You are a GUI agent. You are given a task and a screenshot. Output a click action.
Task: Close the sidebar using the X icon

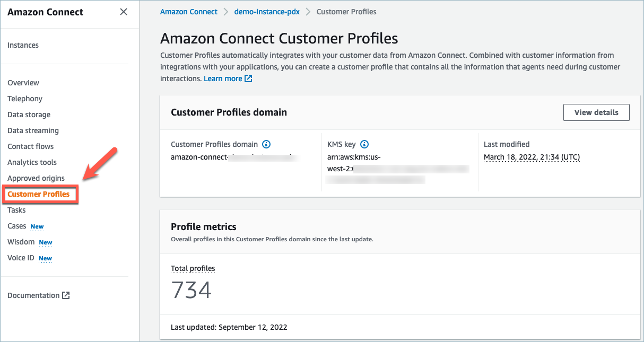123,11
